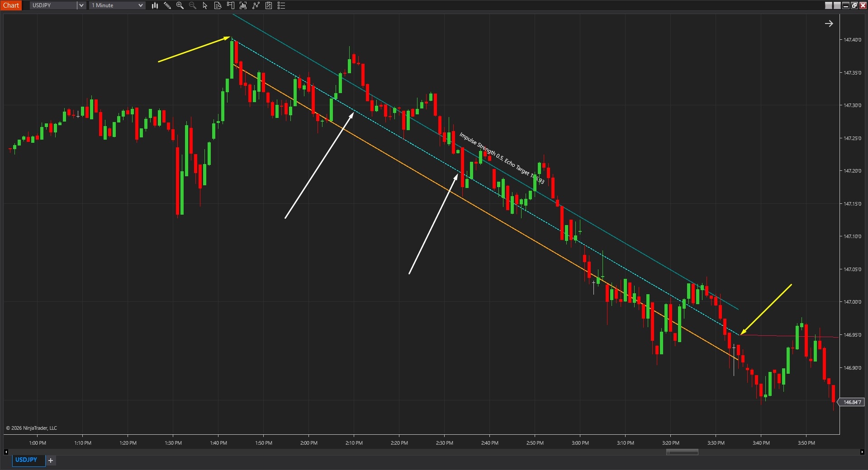Click the horizontal scrollbar thumb

pos(682,452)
